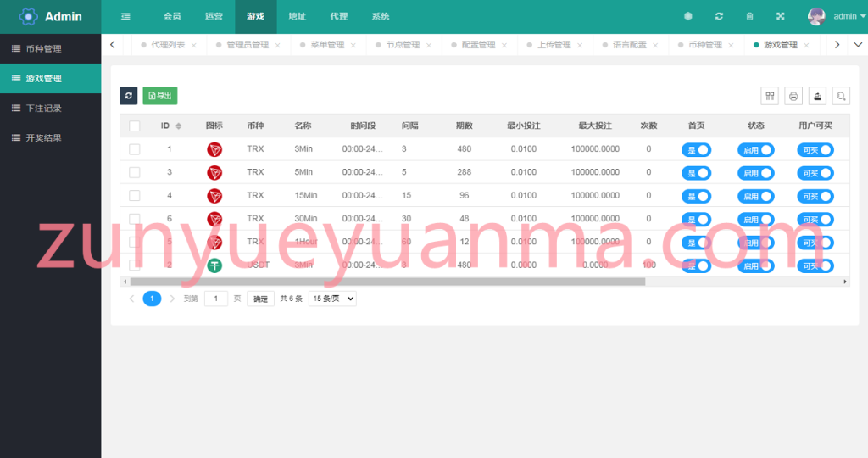Click TRX icon in 5Min row
The width and height of the screenshot is (868, 458).
214,173
